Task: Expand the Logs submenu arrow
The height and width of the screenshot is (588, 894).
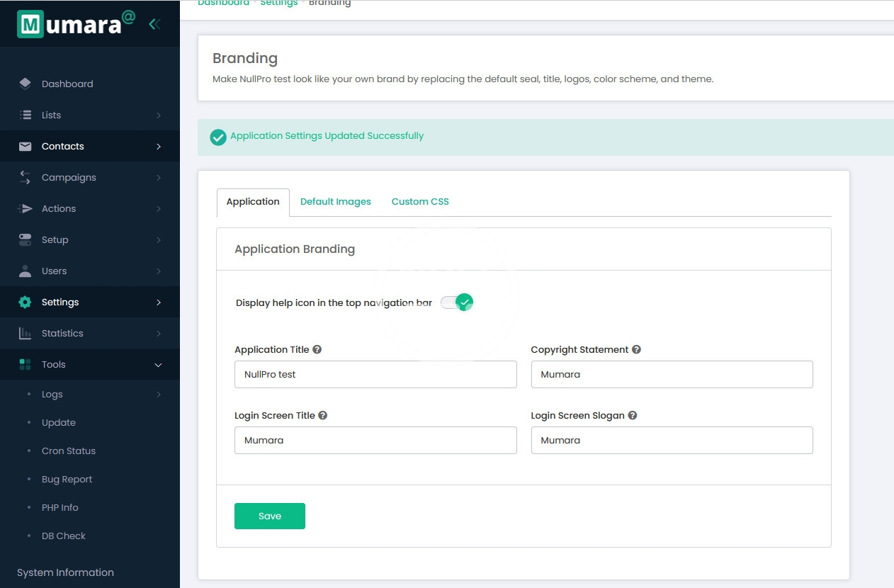Action: pyautogui.click(x=159, y=395)
